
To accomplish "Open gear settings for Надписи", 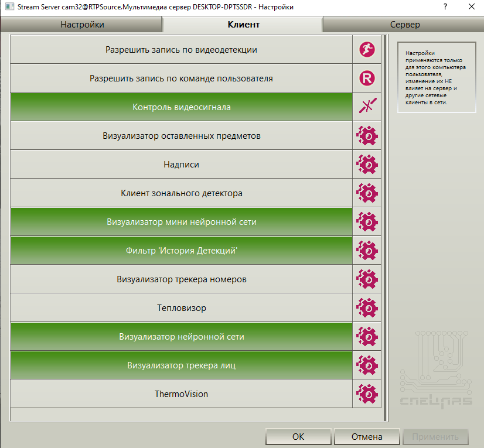I will click(x=367, y=164).
